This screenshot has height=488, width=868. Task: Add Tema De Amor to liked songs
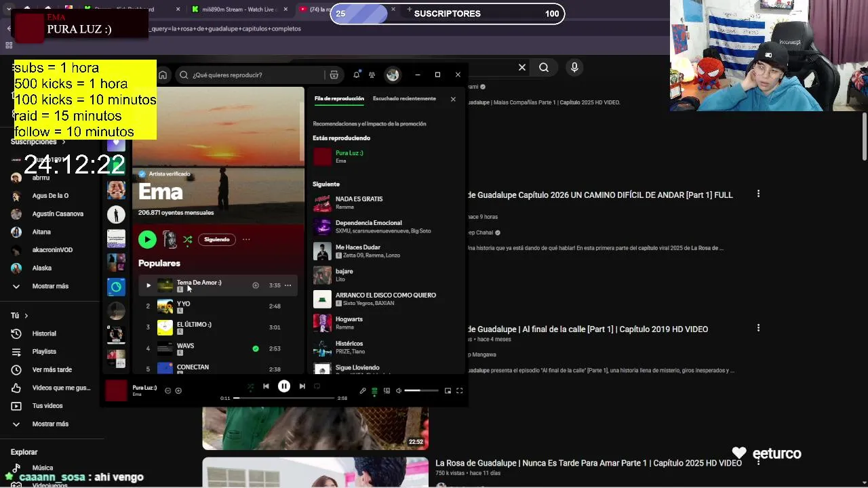[x=256, y=285]
